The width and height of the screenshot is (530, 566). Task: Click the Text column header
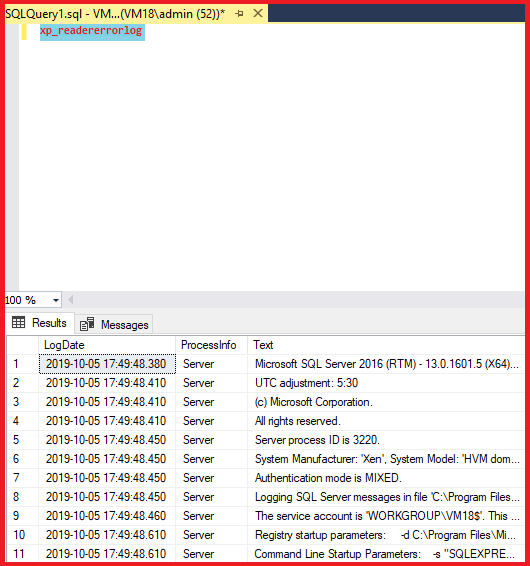click(x=386, y=345)
